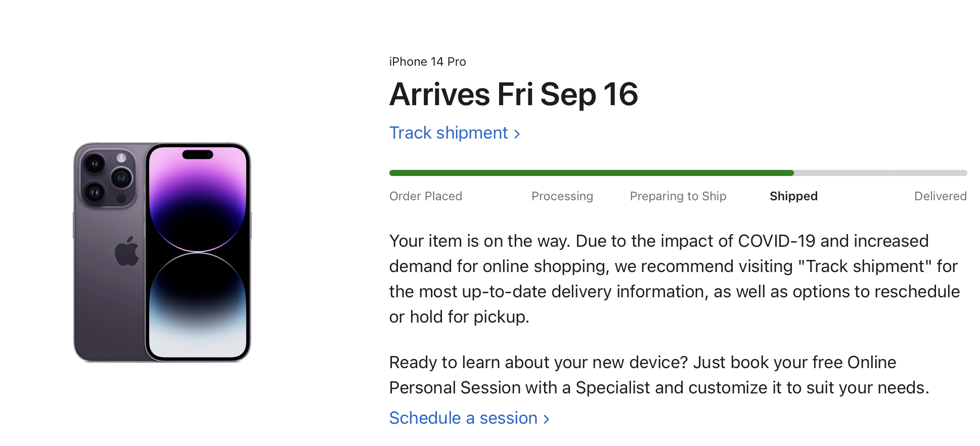Click the chevron arrow beside Track shipment
This screenshot has width=980, height=446.
517,134
